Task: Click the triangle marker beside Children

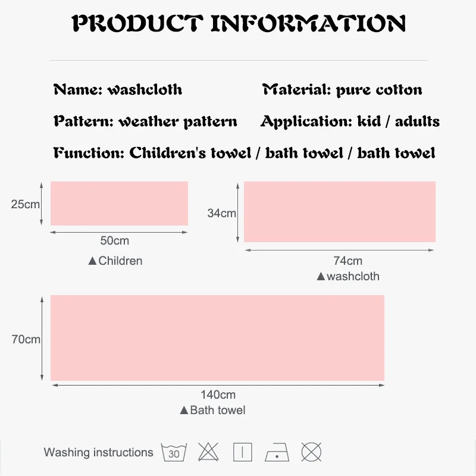Action: (x=92, y=261)
